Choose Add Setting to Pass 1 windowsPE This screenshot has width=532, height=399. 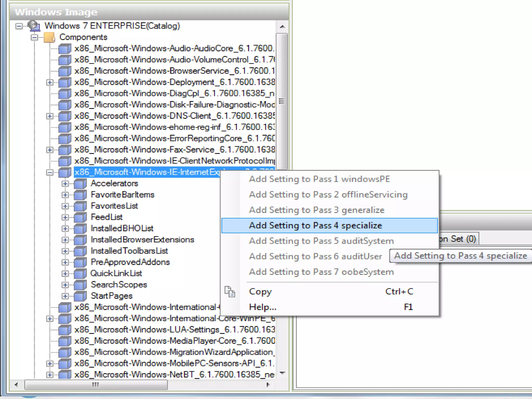coord(330,179)
